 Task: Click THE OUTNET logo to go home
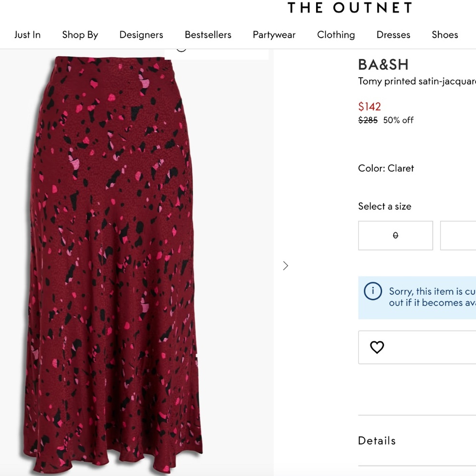click(x=349, y=8)
